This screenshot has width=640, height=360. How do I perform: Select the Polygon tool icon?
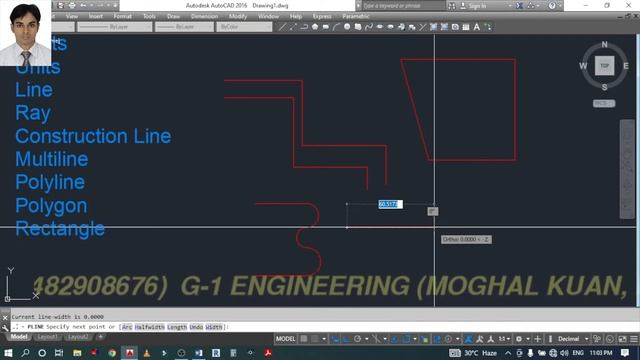click(x=315, y=27)
